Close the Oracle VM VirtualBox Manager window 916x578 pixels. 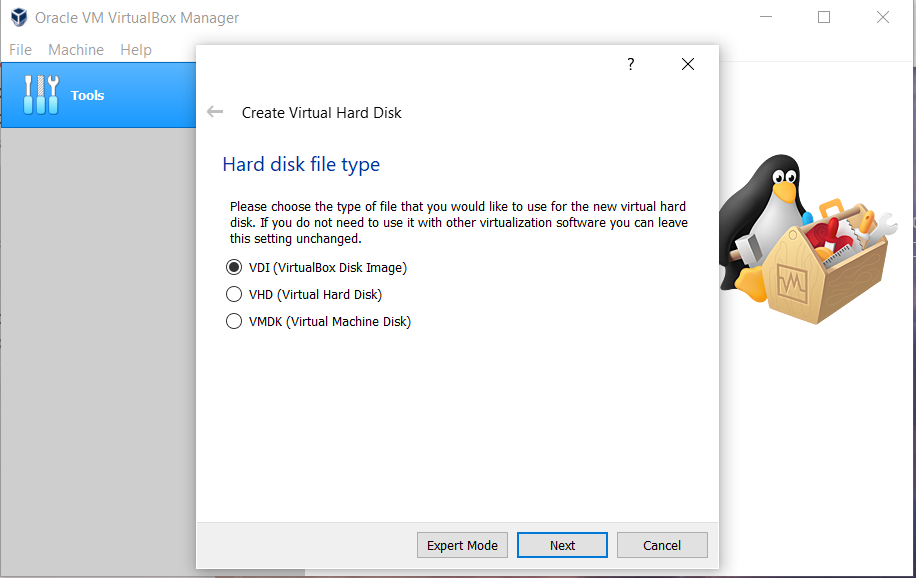883,17
